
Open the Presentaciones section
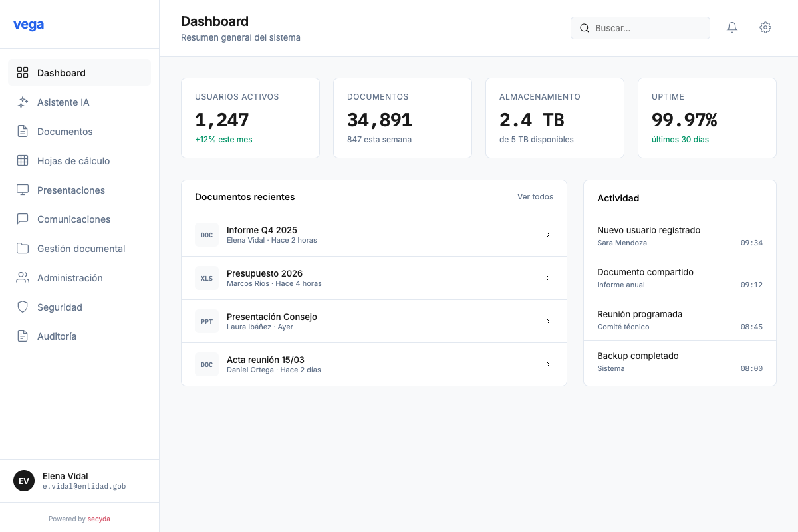click(71, 190)
